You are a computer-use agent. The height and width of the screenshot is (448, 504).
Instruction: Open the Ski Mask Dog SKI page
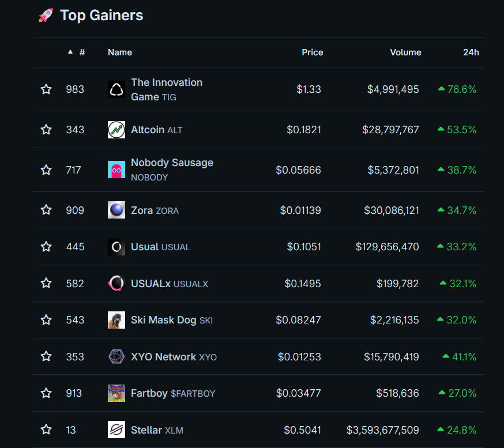coord(172,320)
